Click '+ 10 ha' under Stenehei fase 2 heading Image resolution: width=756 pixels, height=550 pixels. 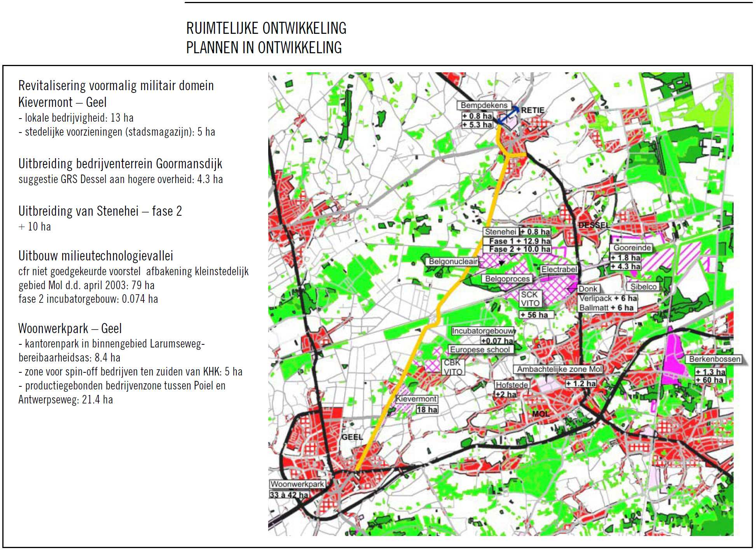pos(35,227)
